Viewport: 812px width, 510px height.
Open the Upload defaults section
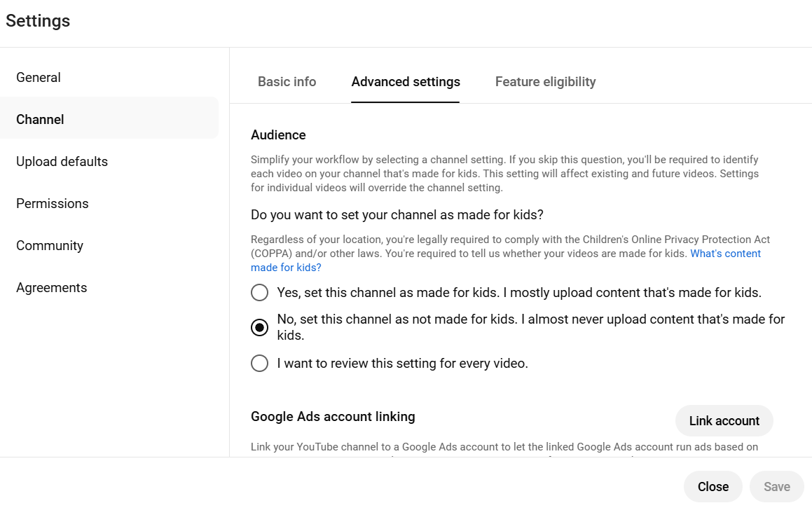point(62,161)
